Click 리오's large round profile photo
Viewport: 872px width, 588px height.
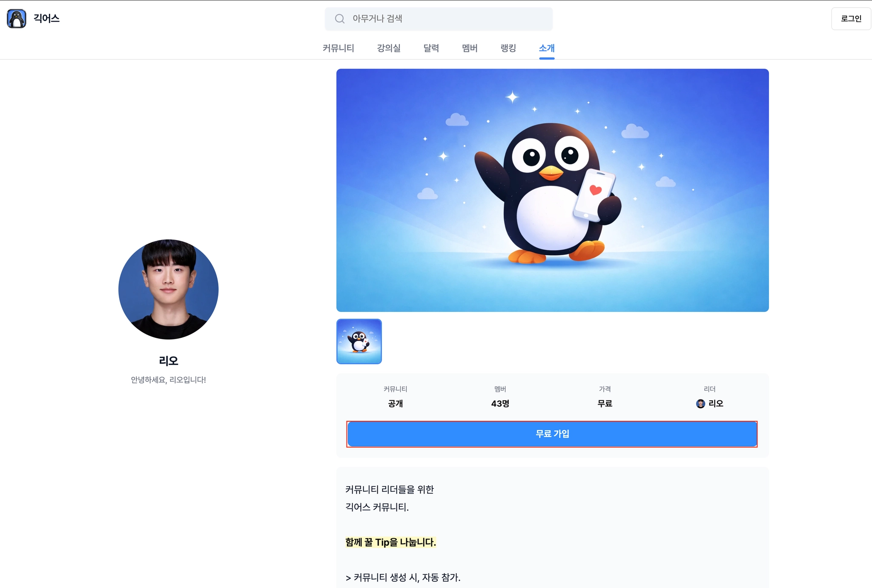click(169, 289)
